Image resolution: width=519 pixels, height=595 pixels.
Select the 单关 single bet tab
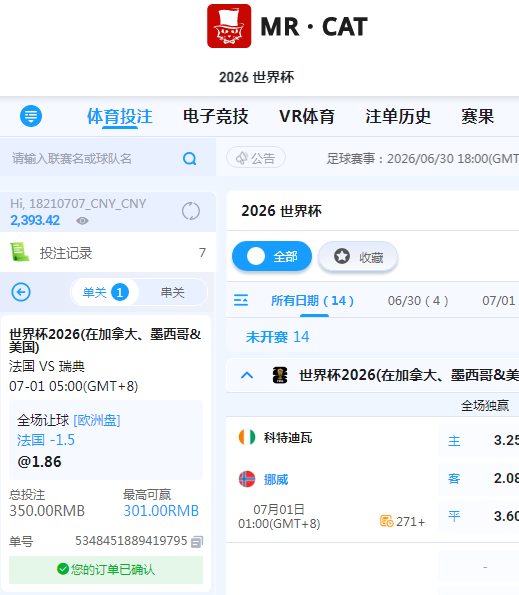coord(105,292)
